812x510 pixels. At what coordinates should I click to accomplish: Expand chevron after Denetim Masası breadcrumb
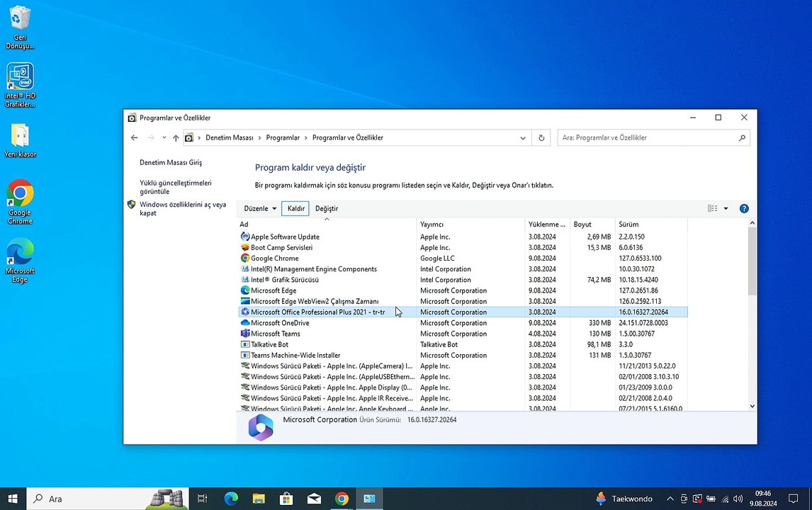click(259, 137)
